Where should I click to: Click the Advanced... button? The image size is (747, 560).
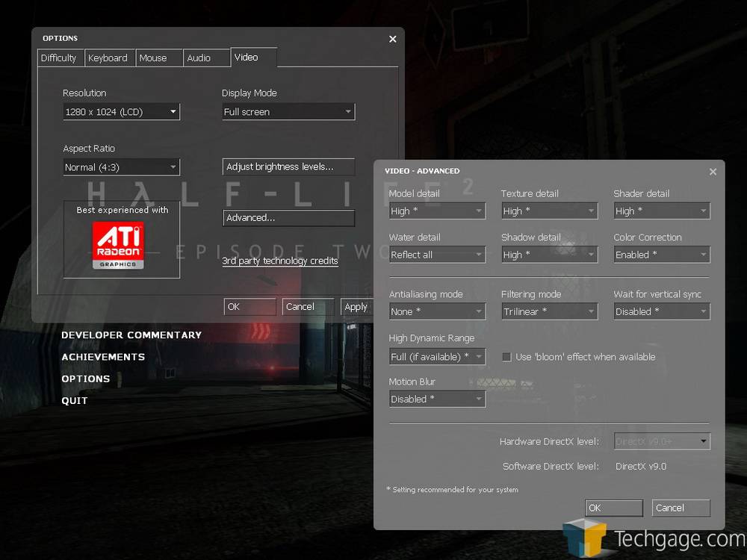click(288, 217)
